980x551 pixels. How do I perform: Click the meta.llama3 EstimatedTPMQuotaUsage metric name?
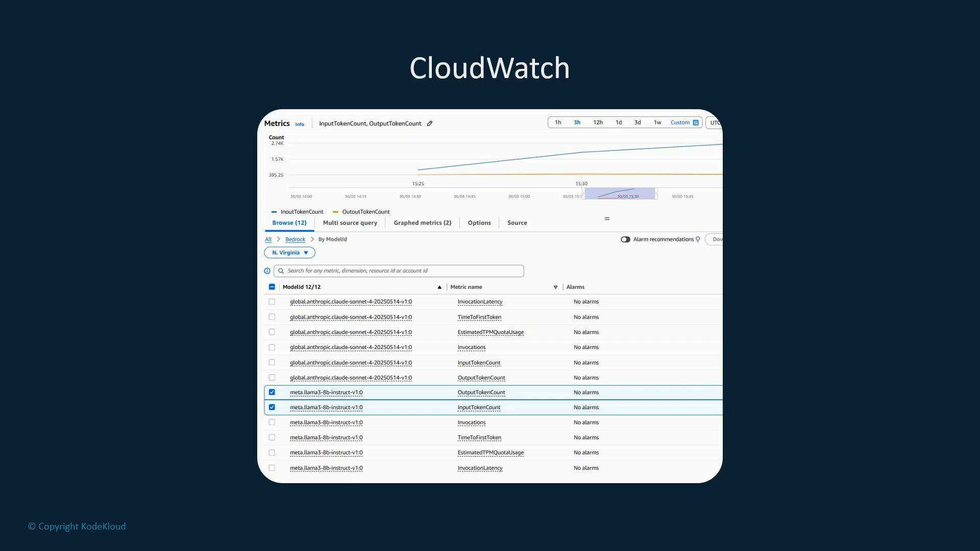click(491, 453)
